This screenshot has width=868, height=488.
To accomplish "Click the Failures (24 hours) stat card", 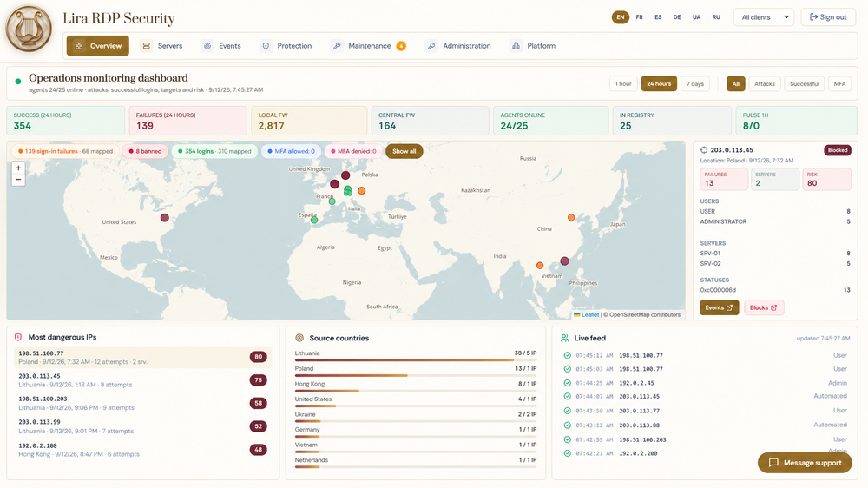I will pyautogui.click(x=187, y=121).
